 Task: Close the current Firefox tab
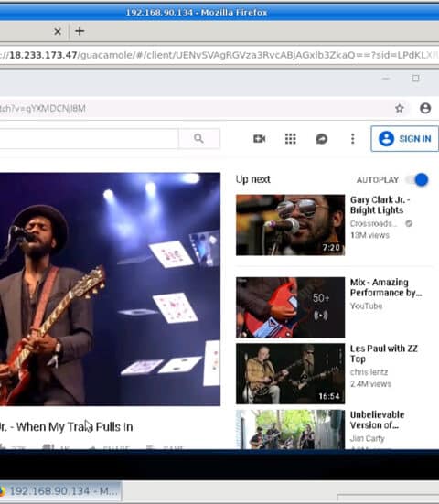58,31
